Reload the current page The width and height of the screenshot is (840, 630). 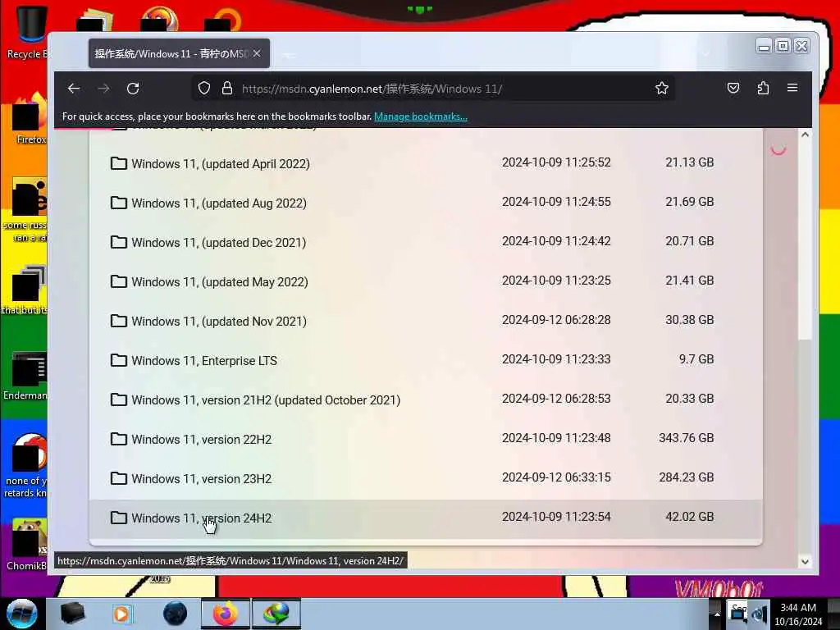133,89
